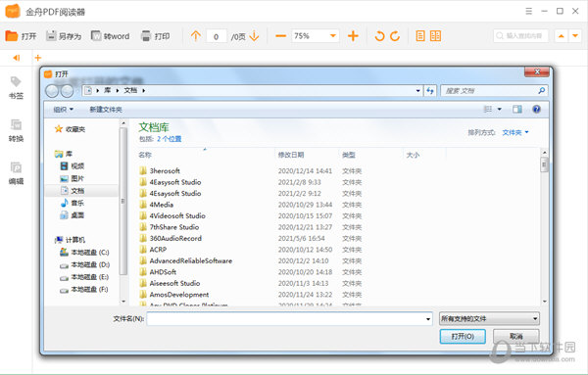Viewport: 588px width, 375px height.
Task: Select Libraries (库) in navigation tree
Action: (64, 154)
